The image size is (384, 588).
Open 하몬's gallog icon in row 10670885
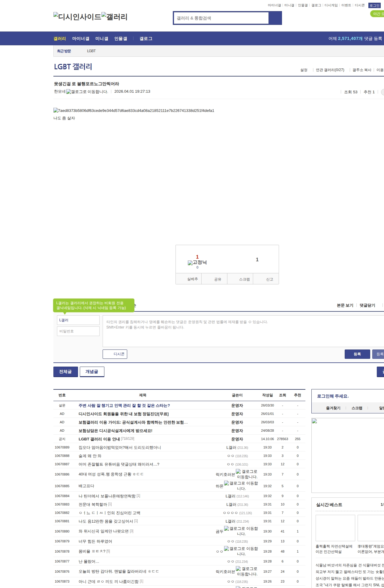click(x=241, y=486)
